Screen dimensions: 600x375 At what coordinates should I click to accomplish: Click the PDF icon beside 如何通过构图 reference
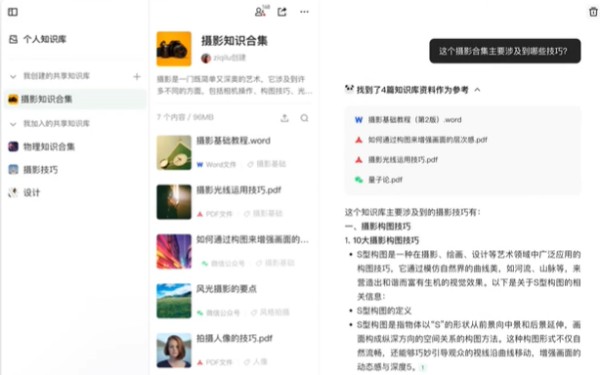tap(359, 140)
